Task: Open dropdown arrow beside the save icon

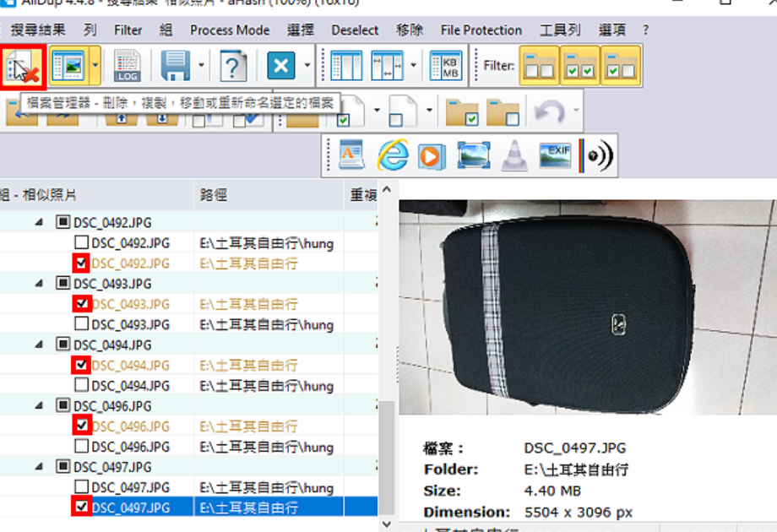Action: click(x=201, y=65)
